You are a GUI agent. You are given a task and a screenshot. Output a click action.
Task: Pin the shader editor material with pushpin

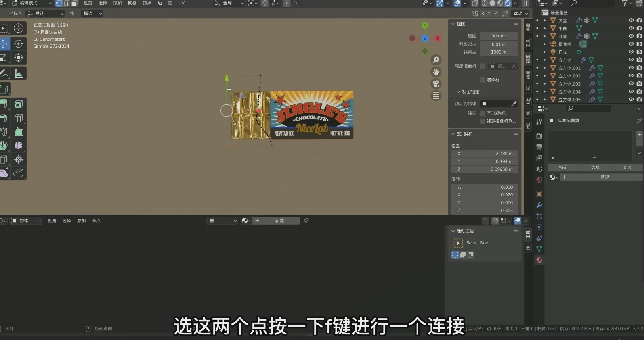[x=306, y=221]
